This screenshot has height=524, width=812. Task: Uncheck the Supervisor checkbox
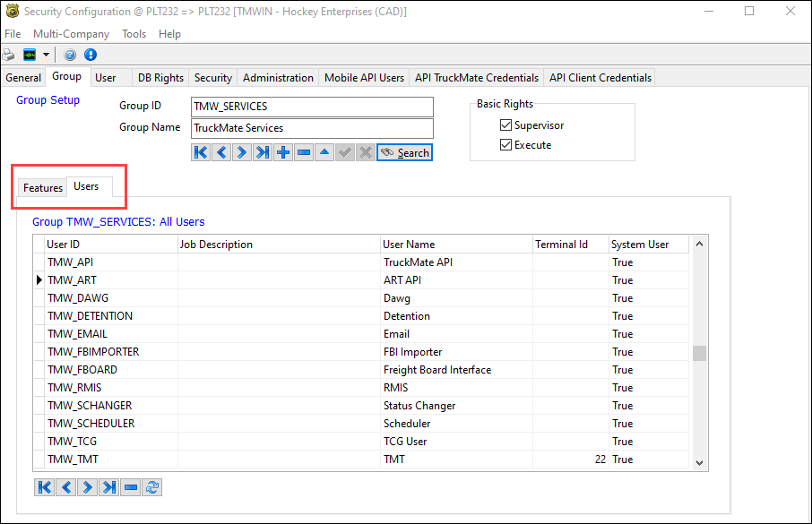click(x=505, y=125)
